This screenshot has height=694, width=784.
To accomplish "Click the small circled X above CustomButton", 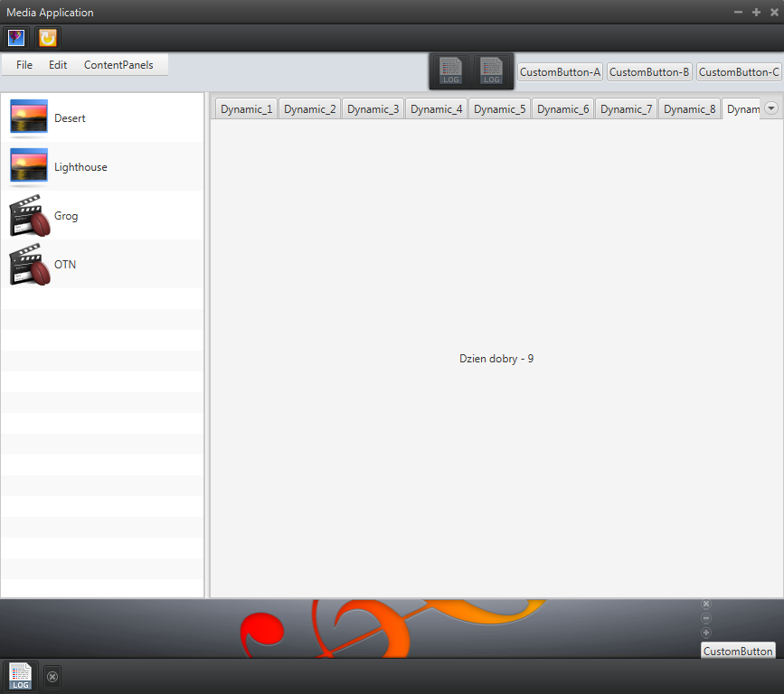I will point(706,604).
